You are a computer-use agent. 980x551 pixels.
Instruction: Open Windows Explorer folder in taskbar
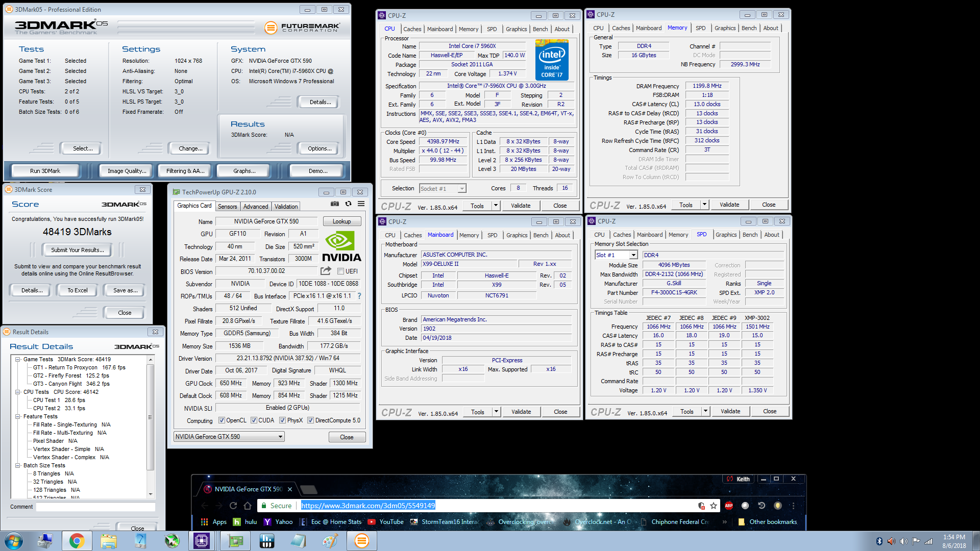109,541
